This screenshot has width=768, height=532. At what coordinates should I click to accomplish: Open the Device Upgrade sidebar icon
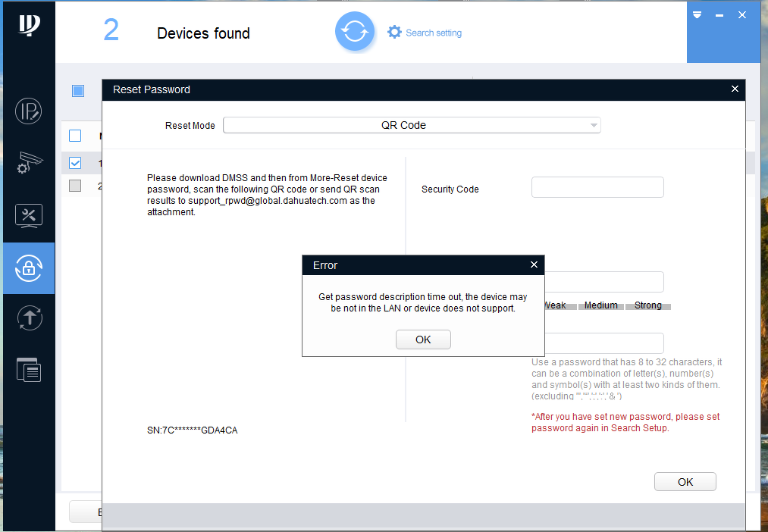(x=29, y=318)
